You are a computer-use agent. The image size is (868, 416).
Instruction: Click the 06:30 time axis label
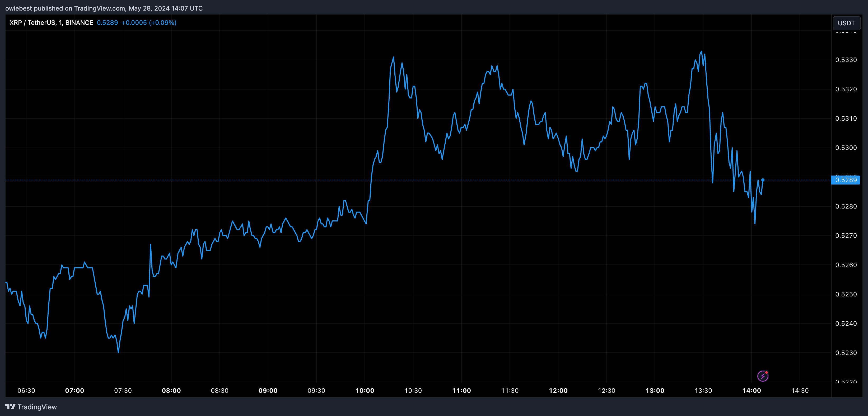pyautogui.click(x=26, y=390)
